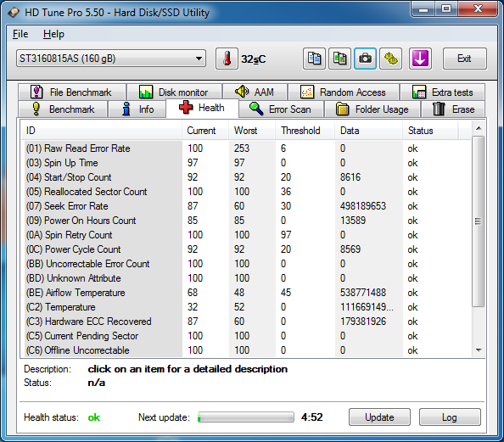Viewport: 504px width, 442px height.
Task: Click the Exit button
Action: point(464,59)
